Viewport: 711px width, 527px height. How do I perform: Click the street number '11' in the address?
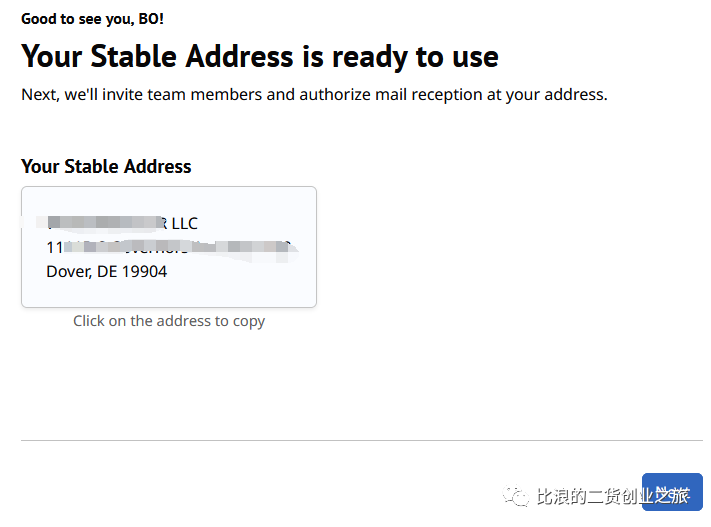coord(55,248)
